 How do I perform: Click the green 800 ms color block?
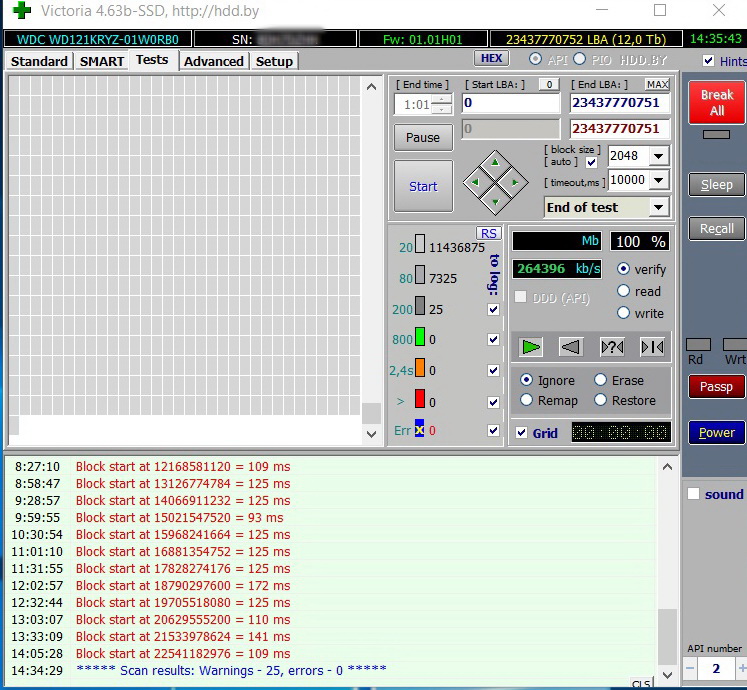tap(420, 336)
